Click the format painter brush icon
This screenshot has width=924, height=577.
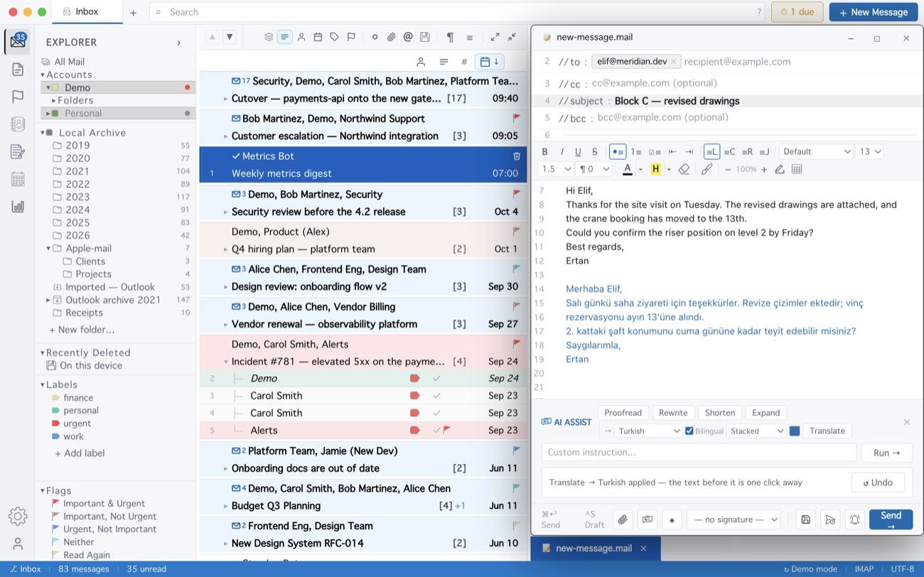tap(707, 169)
